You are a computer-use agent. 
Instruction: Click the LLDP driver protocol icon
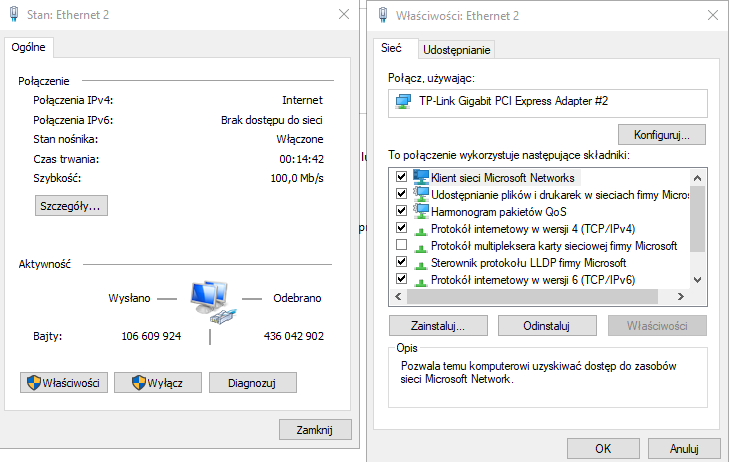coord(420,263)
